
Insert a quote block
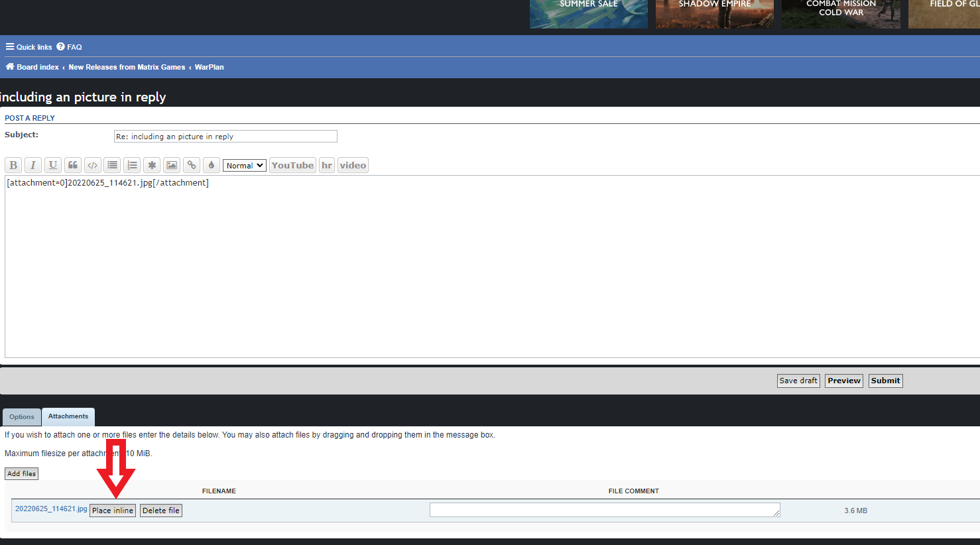click(x=73, y=165)
